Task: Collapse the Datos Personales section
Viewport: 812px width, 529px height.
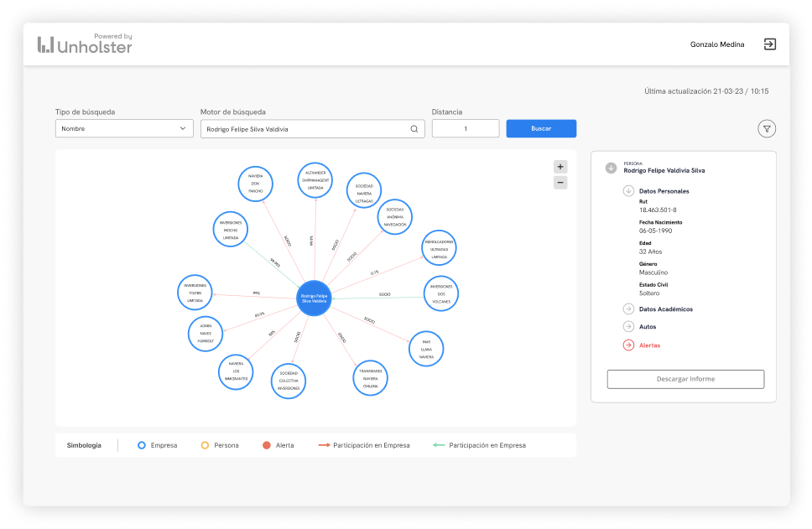Action: (628, 191)
